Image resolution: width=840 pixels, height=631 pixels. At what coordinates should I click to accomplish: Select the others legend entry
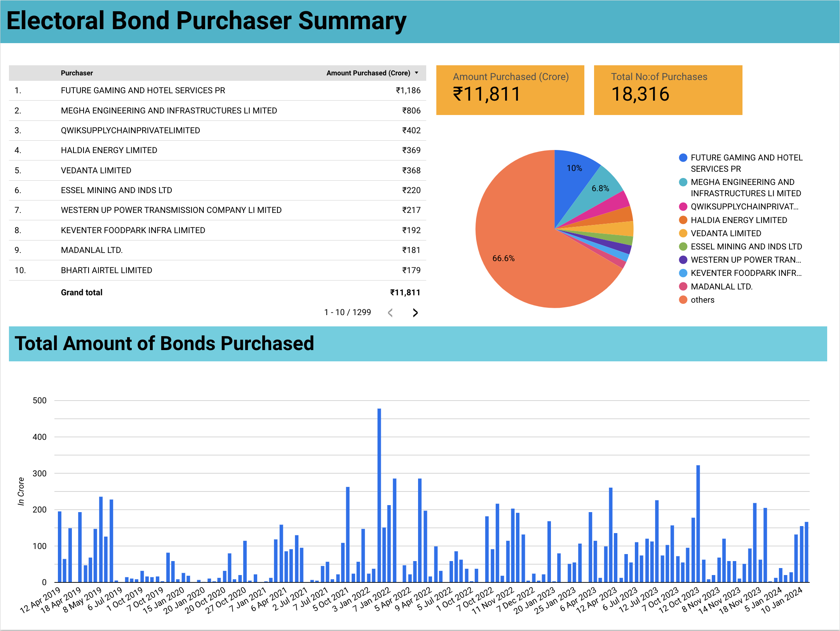point(702,300)
